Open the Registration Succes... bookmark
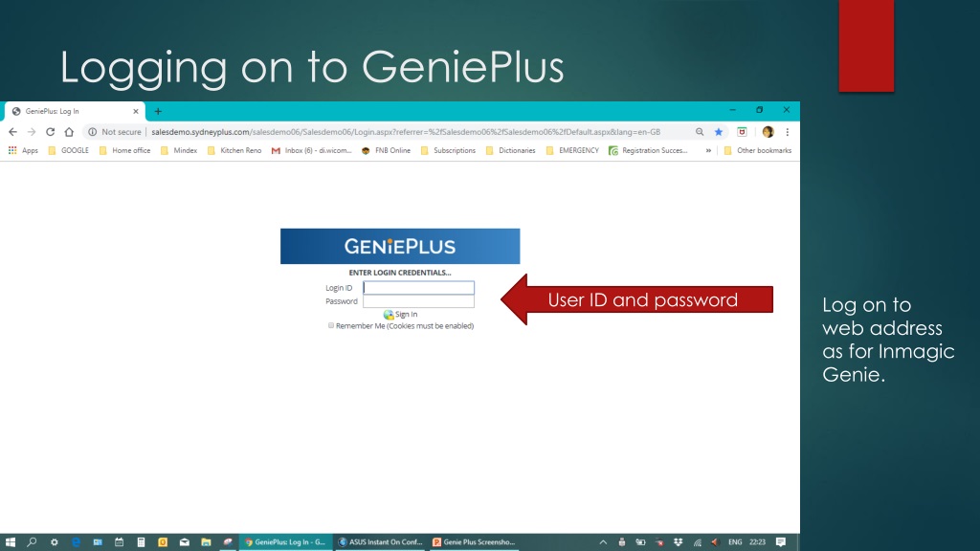 tap(648, 150)
